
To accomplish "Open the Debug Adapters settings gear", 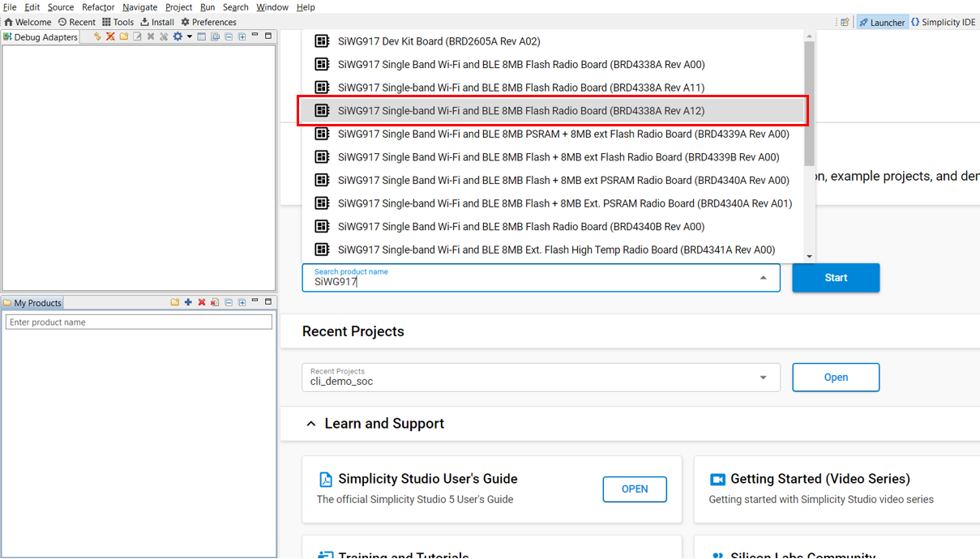I will pyautogui.click(x=178, y=36).
